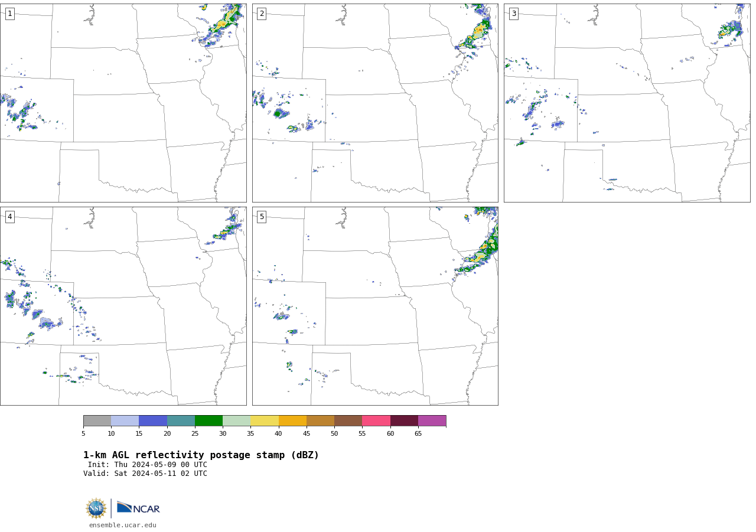Open ensemble member 5 reflectivity map
756x532 pixels.
click(x=375, y=306)
